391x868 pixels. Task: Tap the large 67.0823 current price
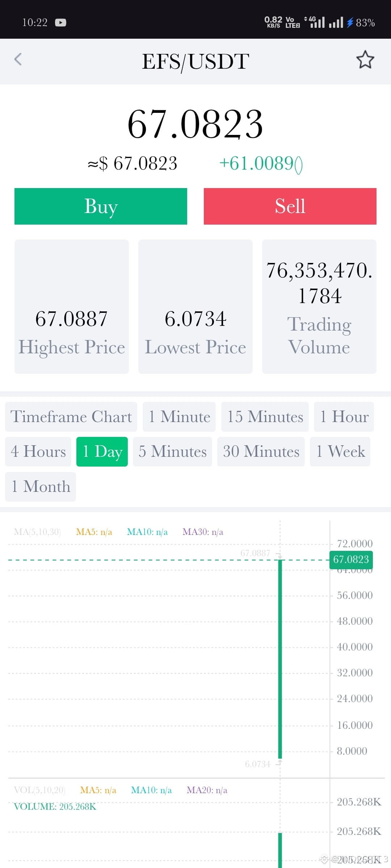pyautogui.click(x=195, y=124)
